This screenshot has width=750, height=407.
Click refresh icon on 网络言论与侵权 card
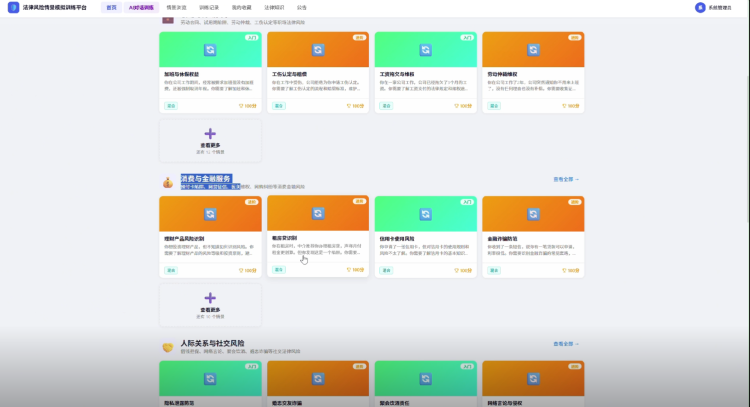pyautogui.click(x=533, y=379)
